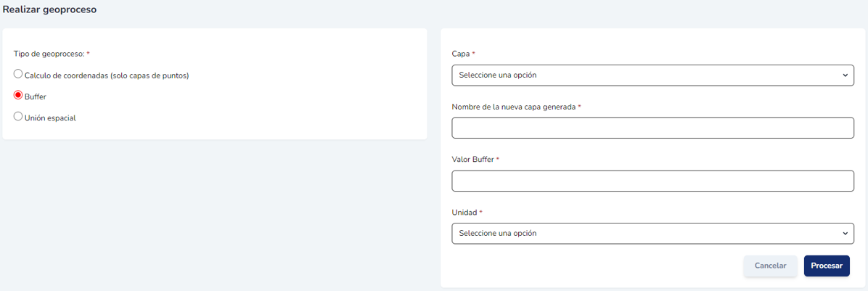
Task: Expand the Unidad dropdown
Action: (x=652, y=233)
